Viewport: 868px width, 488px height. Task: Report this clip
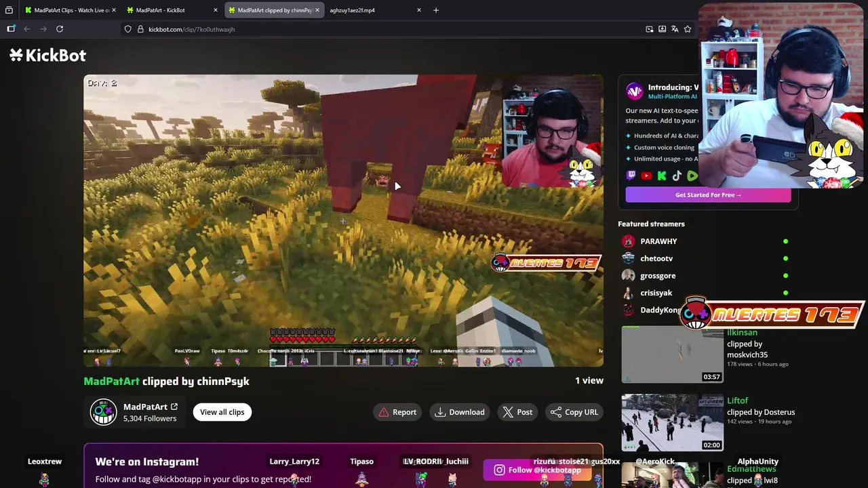tap(397, 412)
